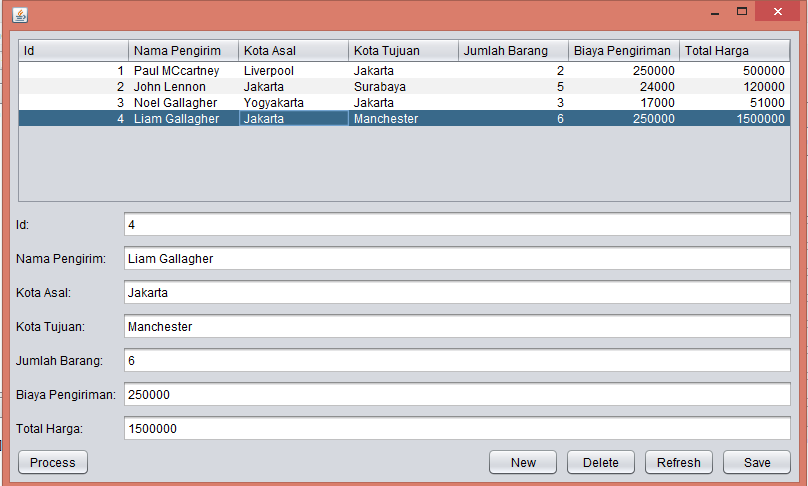Click the Yogyakarta cell in Kota Asal
The height and width of the screenshot is (486, 808).
293,102
